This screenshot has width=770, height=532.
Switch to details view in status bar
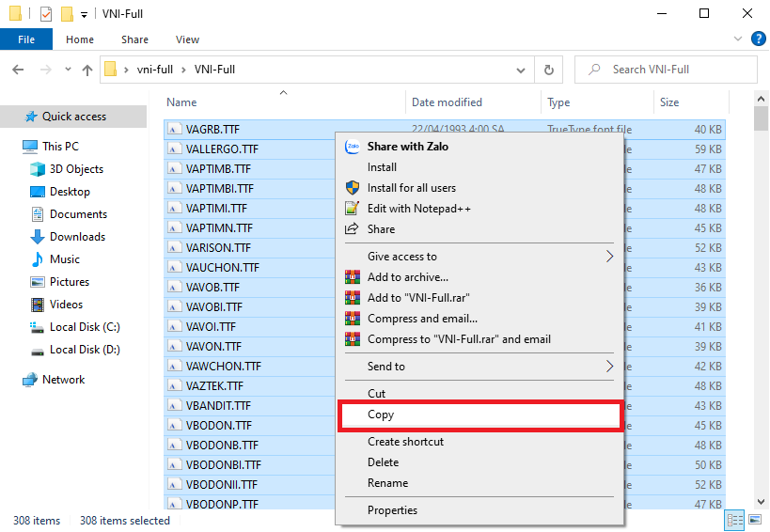[733, 521]
